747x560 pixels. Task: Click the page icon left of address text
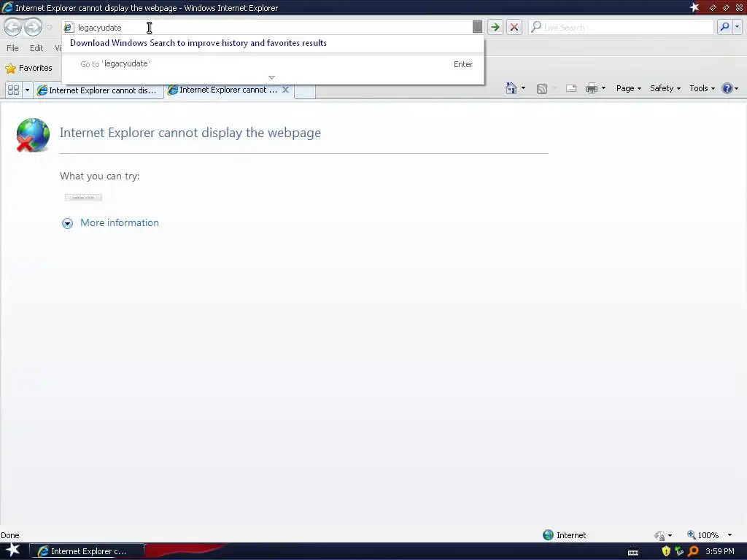tap(69, 28)
